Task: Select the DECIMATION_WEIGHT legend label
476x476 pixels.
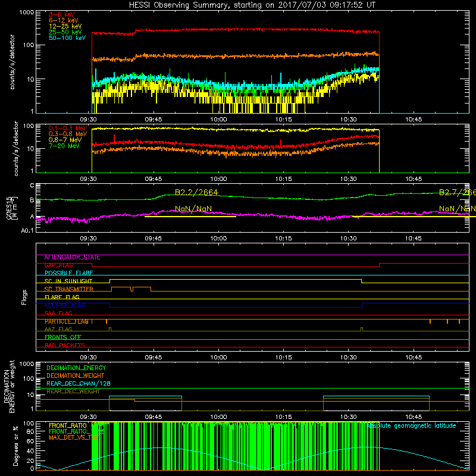Action: coord(76,376)
